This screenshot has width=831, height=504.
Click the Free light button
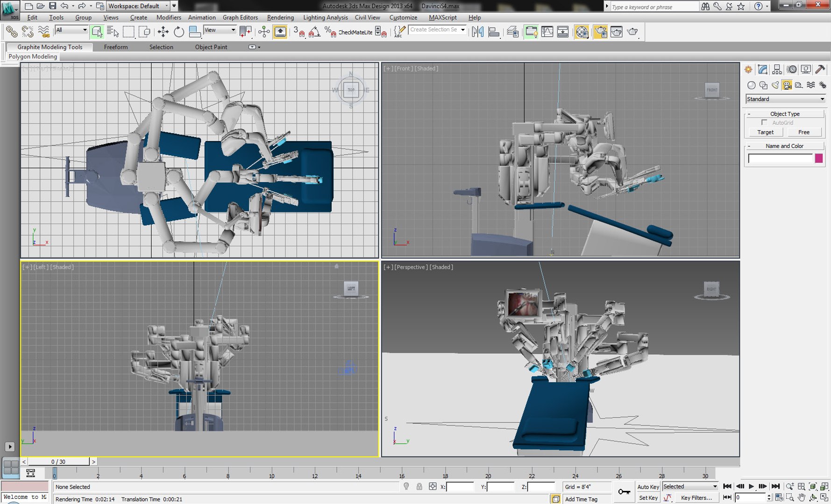[803, 133]
